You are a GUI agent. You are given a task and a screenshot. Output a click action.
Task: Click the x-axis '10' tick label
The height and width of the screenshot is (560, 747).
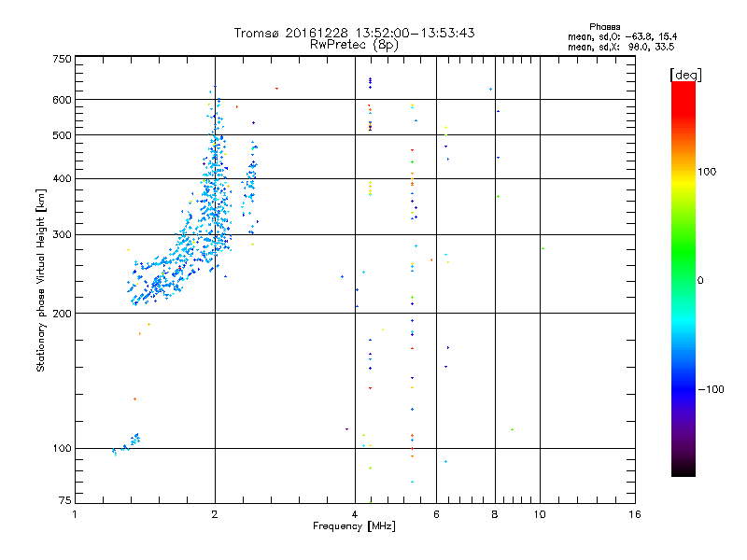[540, 514]
